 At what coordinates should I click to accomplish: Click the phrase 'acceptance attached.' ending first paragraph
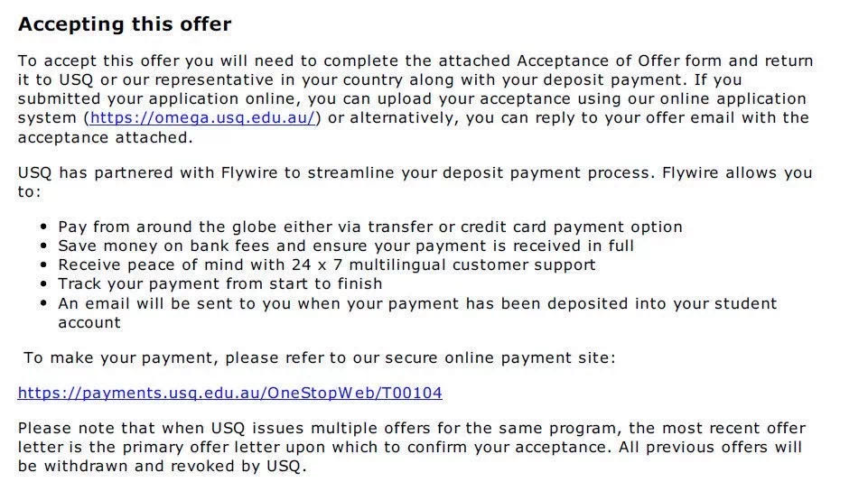[105, 137]
